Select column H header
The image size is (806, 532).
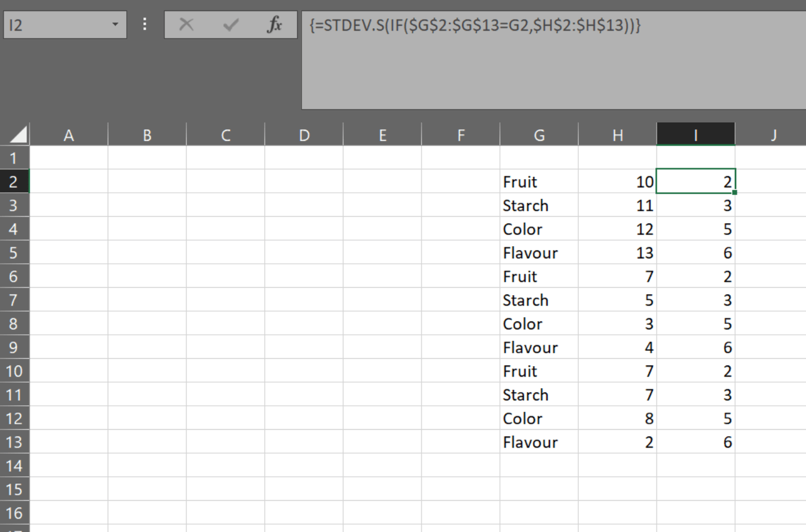point(617,135)
